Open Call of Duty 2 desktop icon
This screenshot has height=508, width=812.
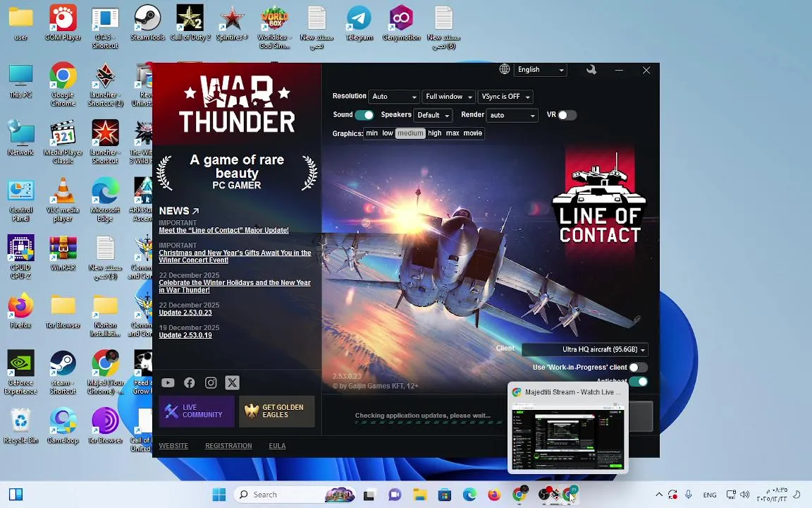[x=190, y=23]
